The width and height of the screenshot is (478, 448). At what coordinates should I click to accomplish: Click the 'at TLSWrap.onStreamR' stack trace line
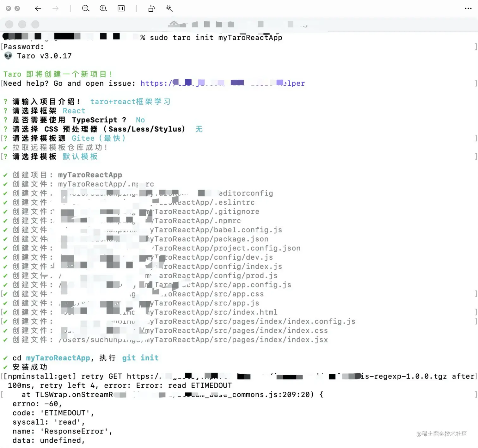[172, 395]
